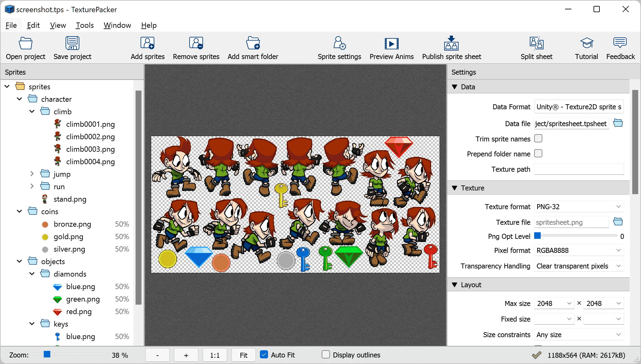Expand the Texture settings section

[x=456, y=188]
